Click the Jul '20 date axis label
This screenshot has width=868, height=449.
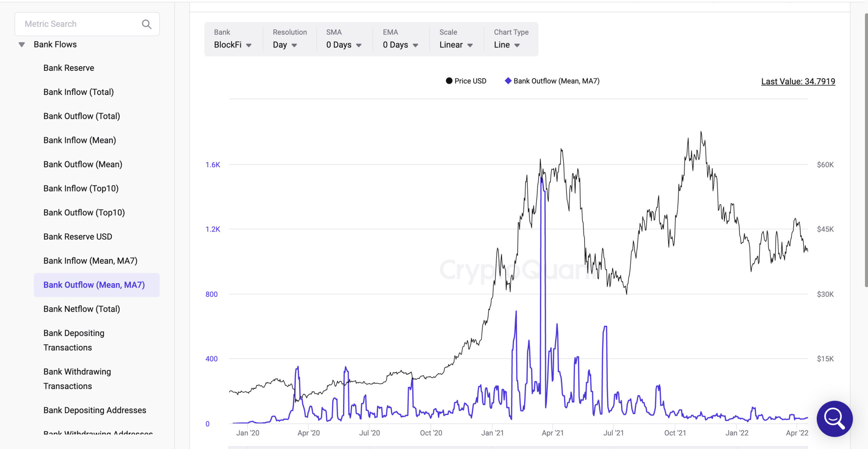pos(370,433)
